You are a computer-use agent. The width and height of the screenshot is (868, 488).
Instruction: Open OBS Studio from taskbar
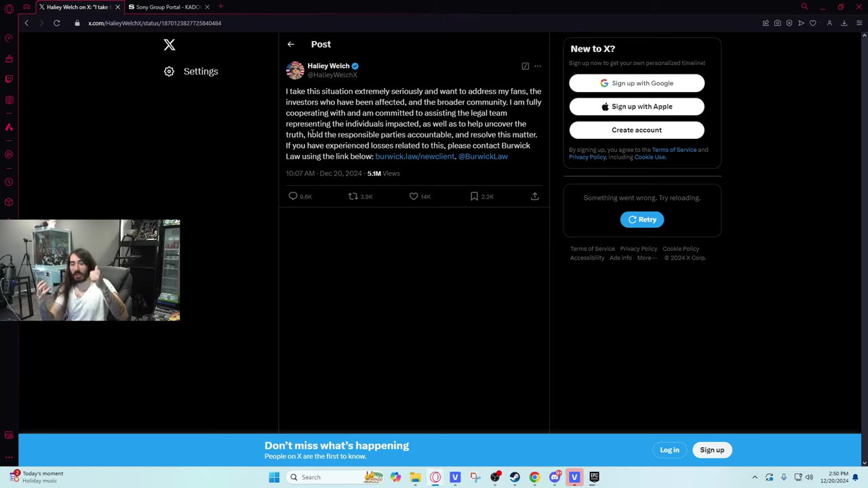click(x=495, y=477)
